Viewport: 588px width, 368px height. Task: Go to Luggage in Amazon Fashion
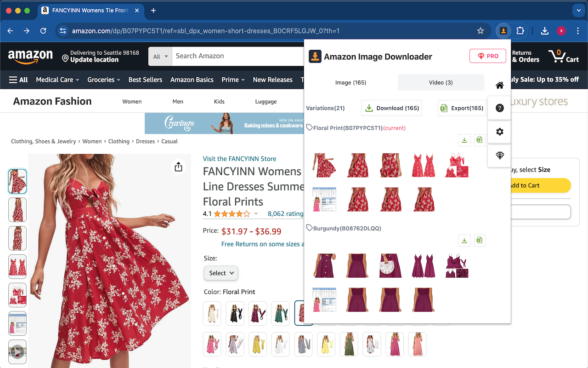266,102
